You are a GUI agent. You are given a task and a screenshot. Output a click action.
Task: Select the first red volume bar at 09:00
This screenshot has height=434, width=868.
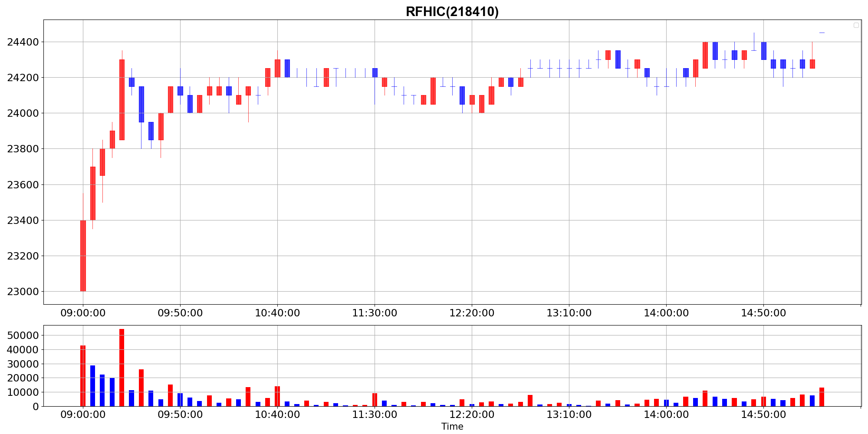coord(83,376)
